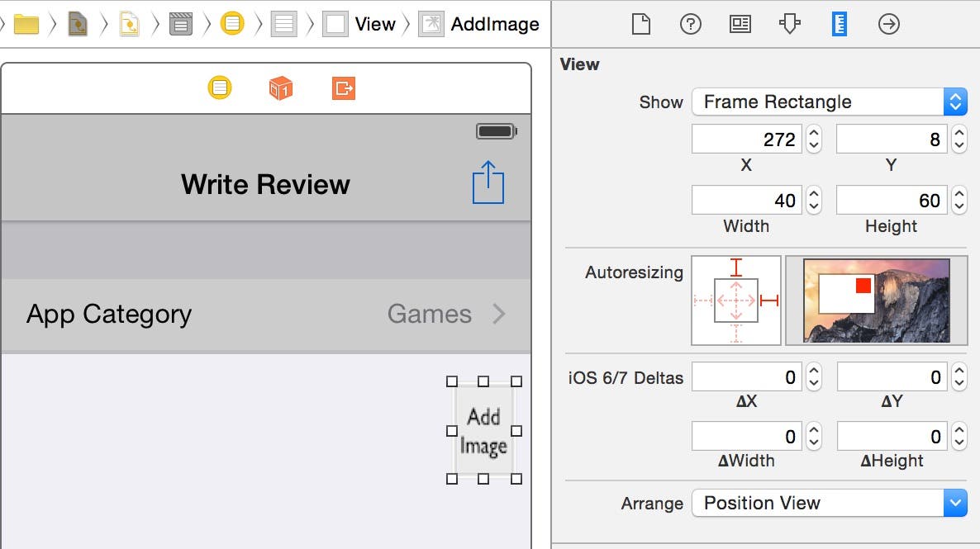The image size is (980, 549).
Task: Toggle the right margin autoresizing strut
Action: (769, 301)
